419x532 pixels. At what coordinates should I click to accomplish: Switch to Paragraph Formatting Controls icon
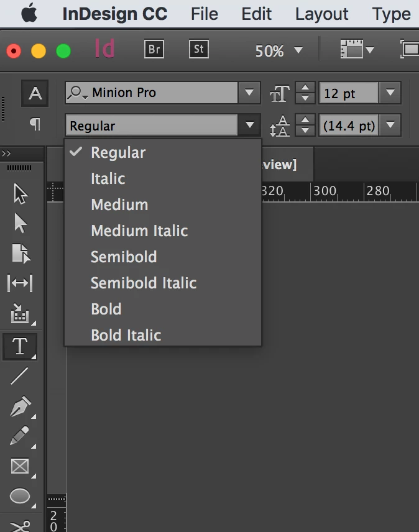(35, 124)
